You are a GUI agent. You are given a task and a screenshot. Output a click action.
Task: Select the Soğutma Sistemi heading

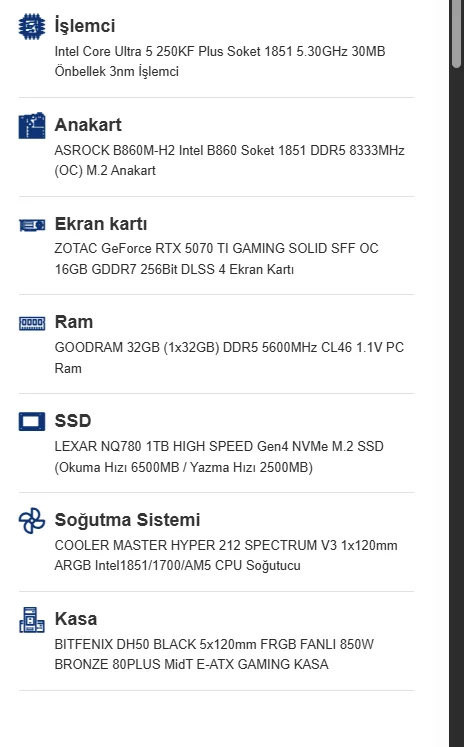point(127,520)
